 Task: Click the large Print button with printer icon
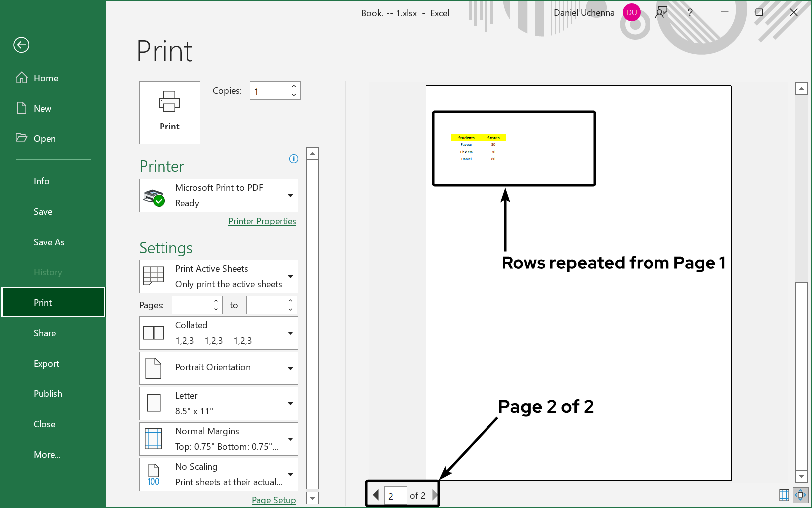point(169,113)
